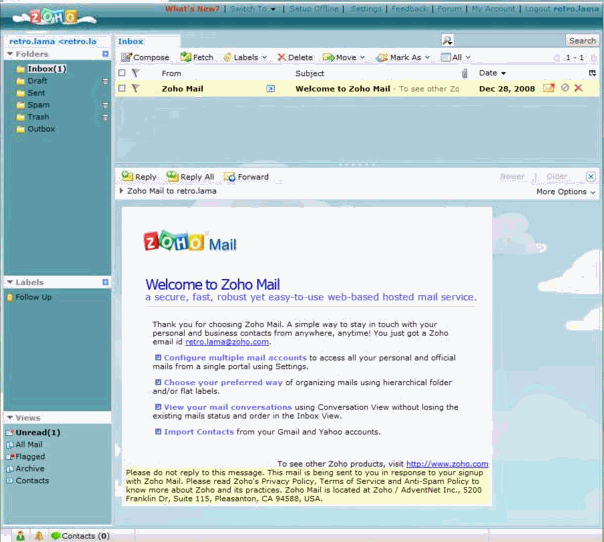Click into the search input field

coord(509,40)
